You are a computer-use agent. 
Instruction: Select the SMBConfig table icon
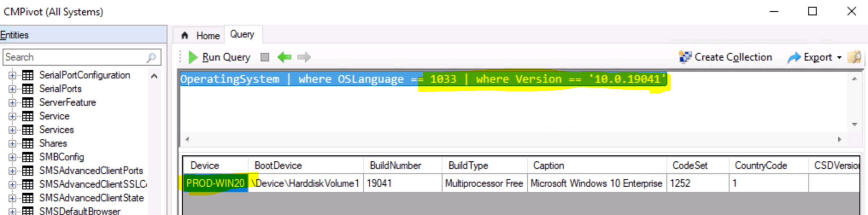(28, 157)
